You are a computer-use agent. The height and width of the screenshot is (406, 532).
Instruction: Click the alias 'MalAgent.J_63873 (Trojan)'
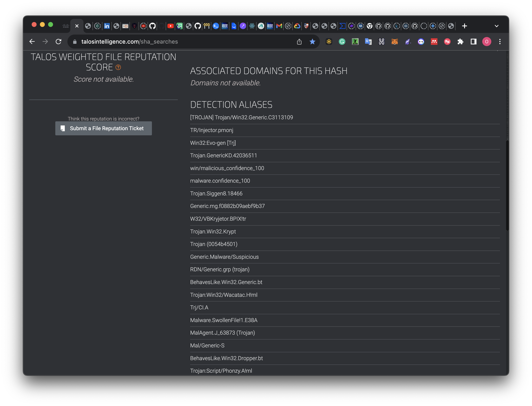tap(222, 333)
